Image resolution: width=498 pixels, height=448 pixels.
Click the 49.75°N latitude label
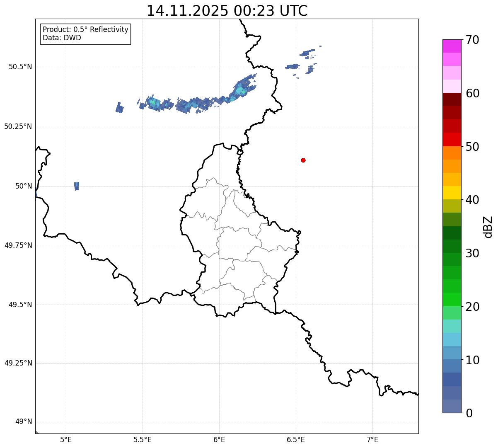(x=18, y=245)
